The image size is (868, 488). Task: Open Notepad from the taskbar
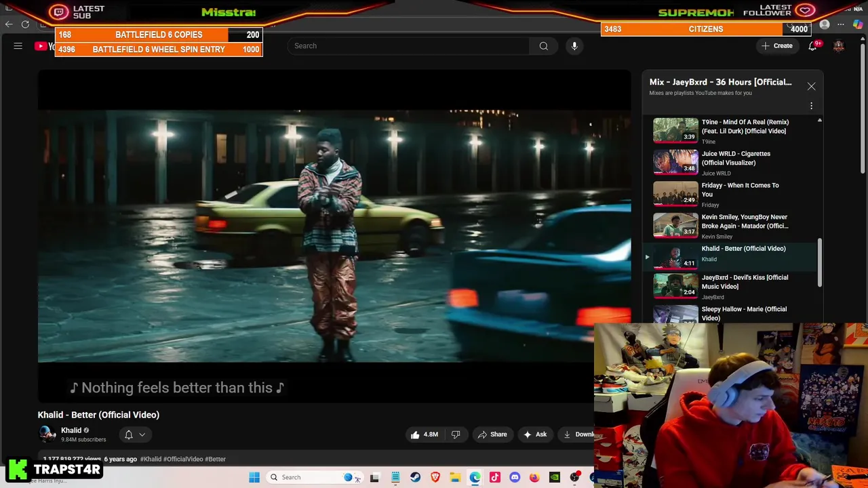tap(395, 477)
